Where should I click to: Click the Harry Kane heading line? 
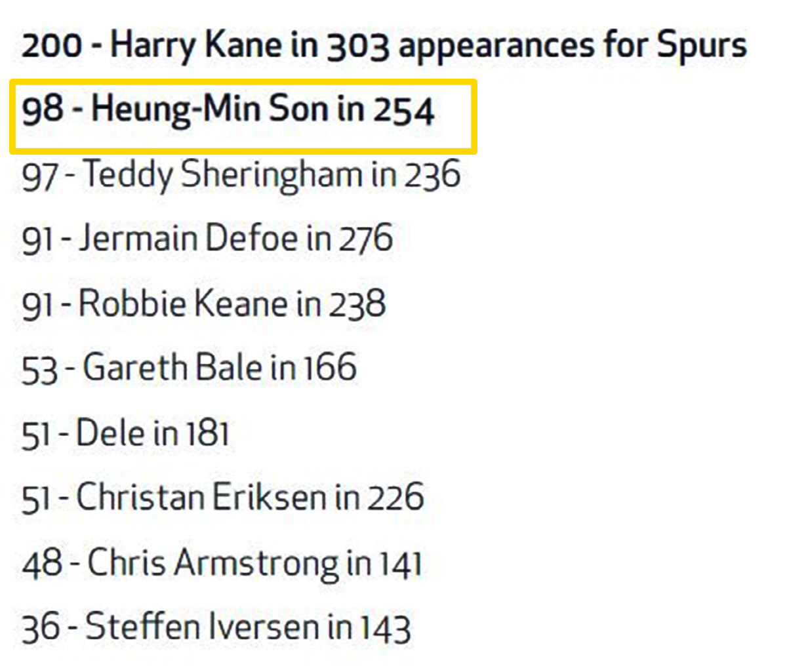coord(384,47)
